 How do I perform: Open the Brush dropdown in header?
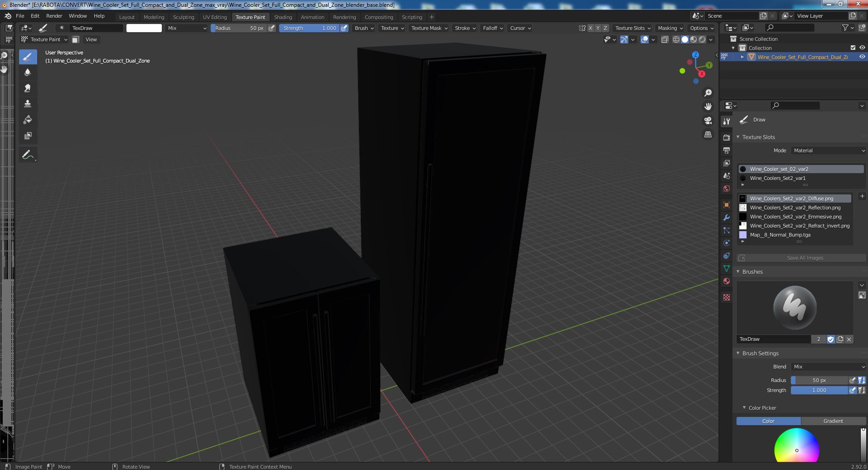tap(364, 28)
